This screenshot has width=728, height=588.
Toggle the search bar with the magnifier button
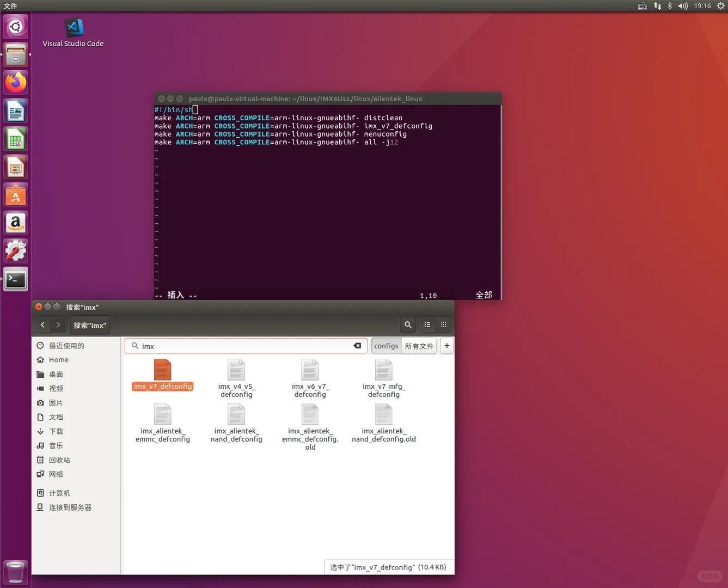click(x=407, y=324)
